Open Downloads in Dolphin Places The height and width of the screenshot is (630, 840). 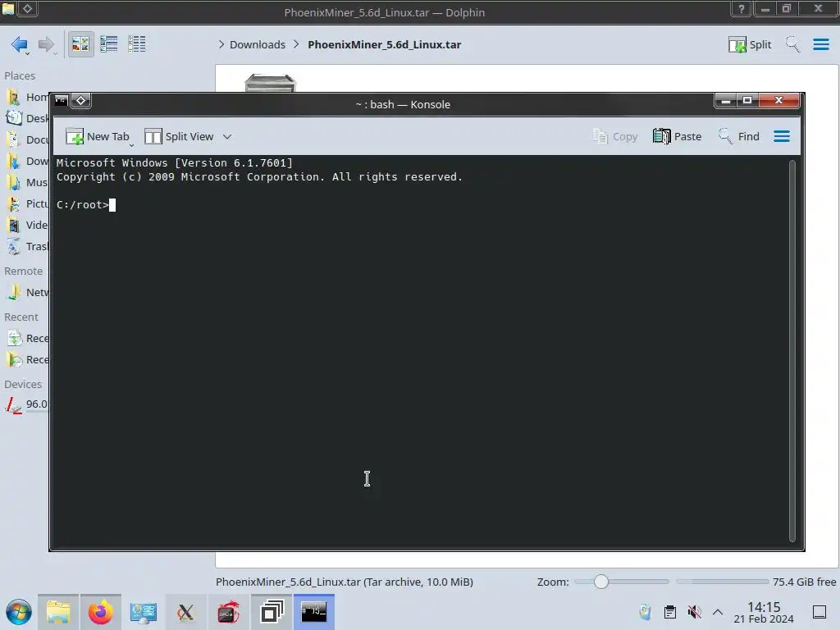[x=27, y=162]
